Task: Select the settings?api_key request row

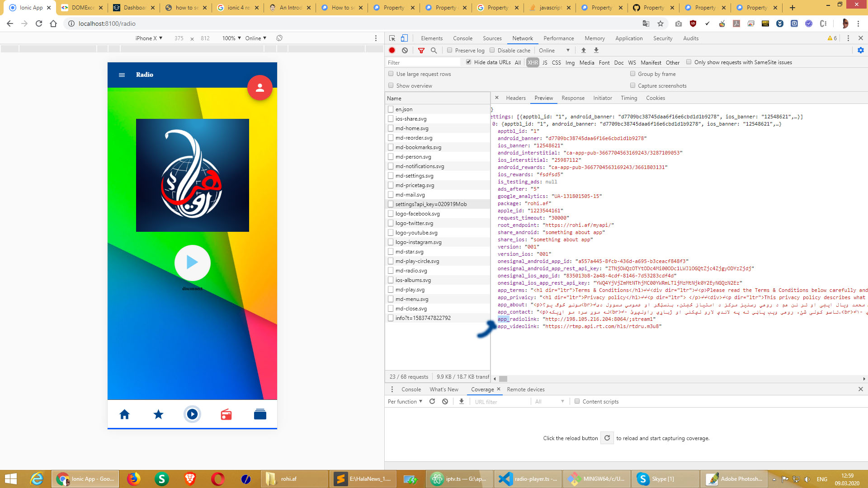Action: coord(438,204)
